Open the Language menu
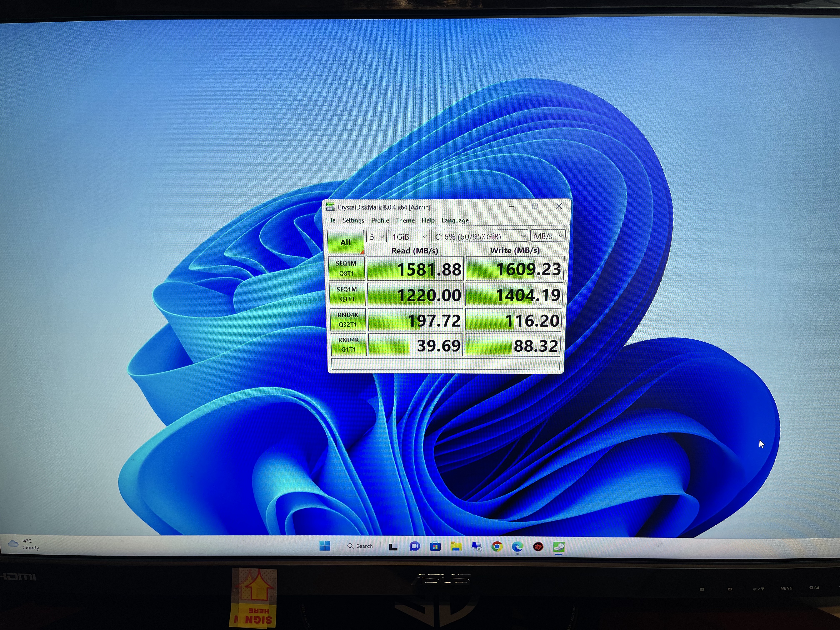The width and height of the screenshot is (840, 630). click(x=455, y=221)
